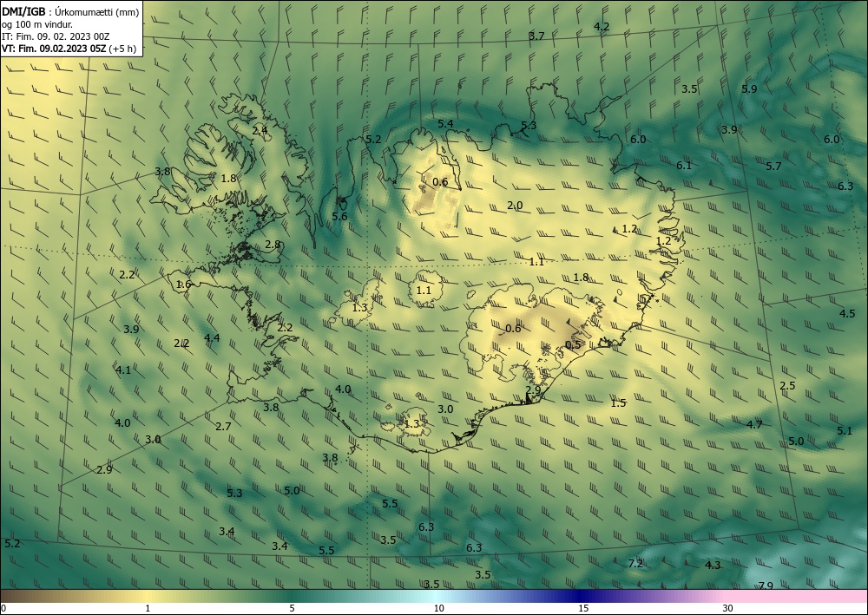Image resolution: width=868 pixels, height=615 pixels.
Task: Click the 5.4 value off the north coast
Action: pyautogui.click(x=445, y=123)
